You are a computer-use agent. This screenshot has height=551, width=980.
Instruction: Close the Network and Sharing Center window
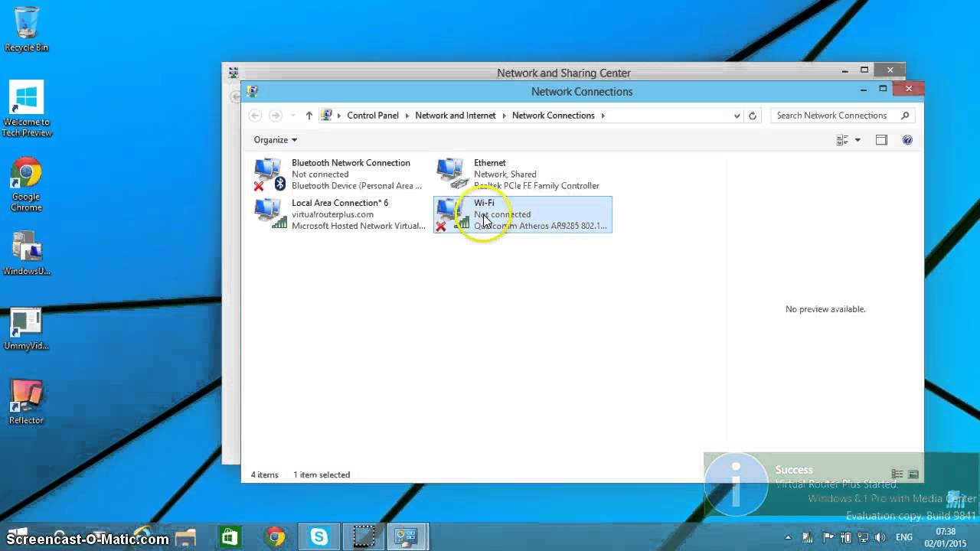pos(890,70)
